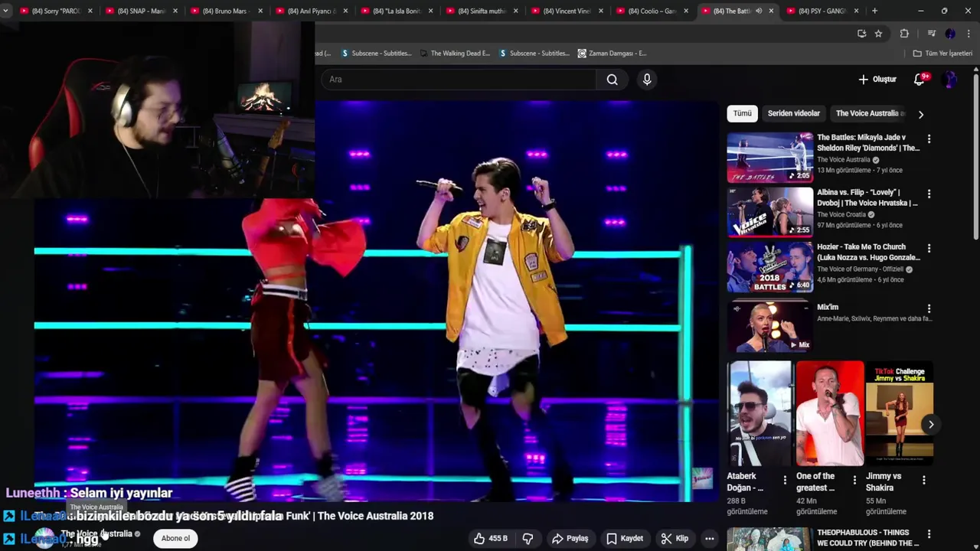
Task: Open YouTube notifications bell
Action: coord(920,80)
